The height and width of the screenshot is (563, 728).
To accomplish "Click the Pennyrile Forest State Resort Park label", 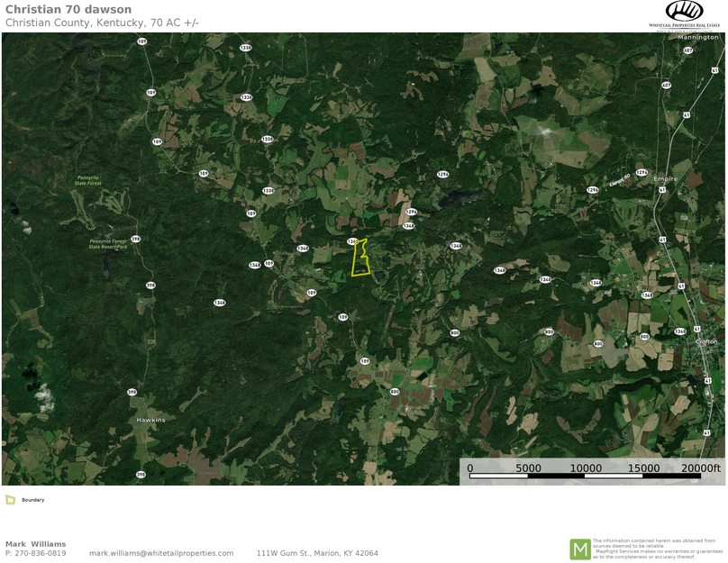I will click(x=108, y=244).
